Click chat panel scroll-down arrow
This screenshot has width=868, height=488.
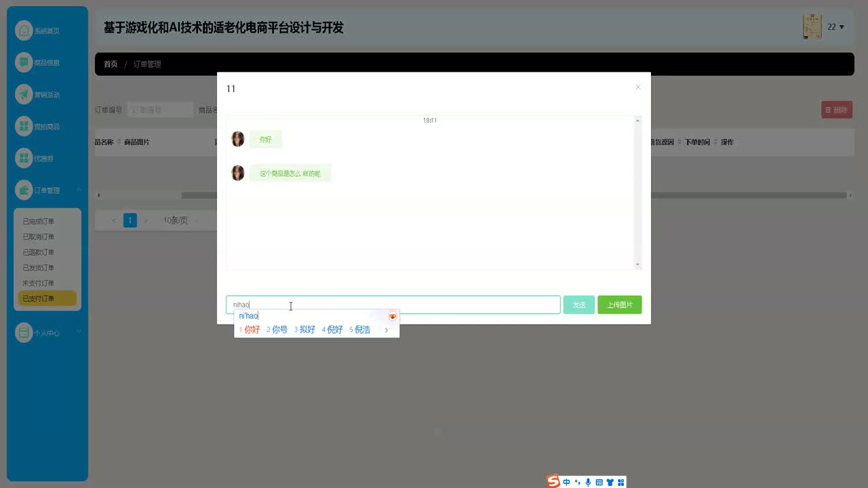tap(637, 264)
